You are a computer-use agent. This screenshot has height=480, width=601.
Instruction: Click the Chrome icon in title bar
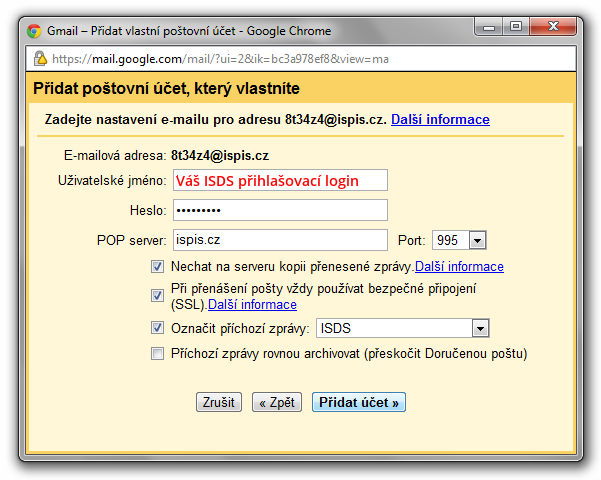34,32
